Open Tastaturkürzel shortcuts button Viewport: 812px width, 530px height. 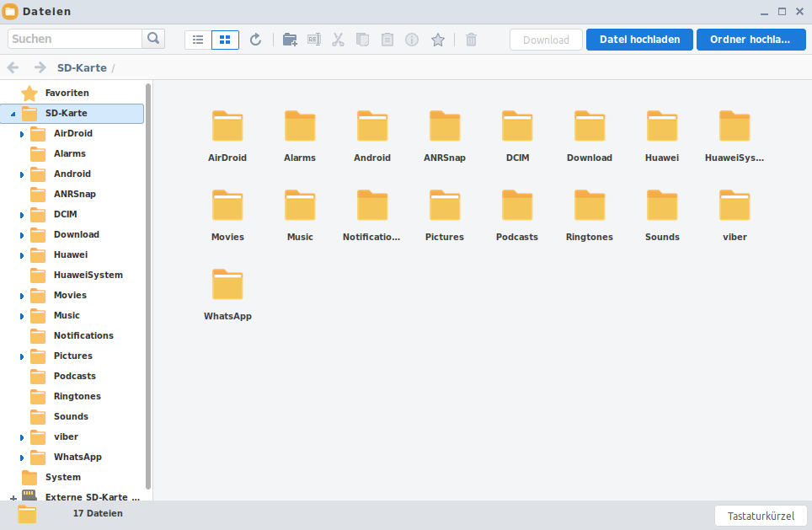pos(761,516)
